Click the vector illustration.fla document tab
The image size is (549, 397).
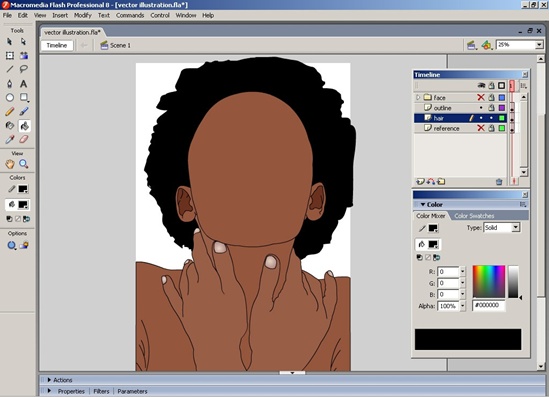[72, 32]
